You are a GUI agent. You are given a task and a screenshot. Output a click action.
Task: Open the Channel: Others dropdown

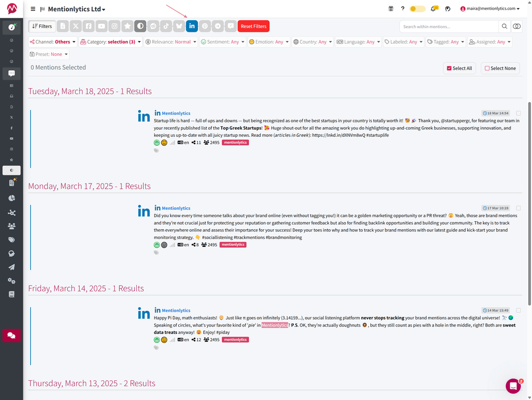tap(53, 41)
